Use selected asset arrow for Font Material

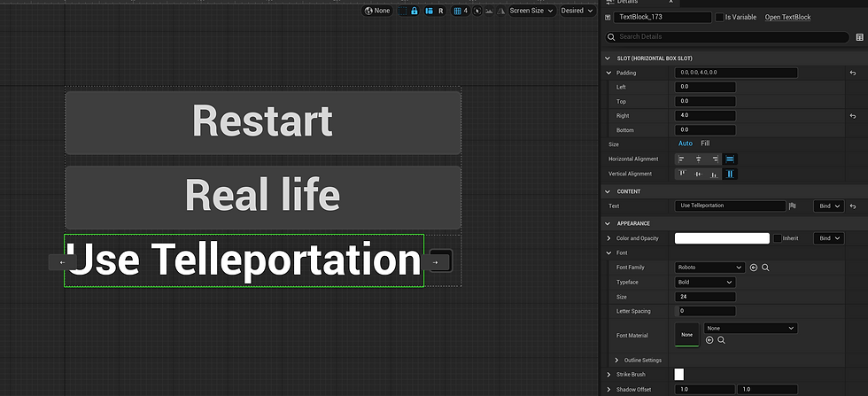pos(709,340)
